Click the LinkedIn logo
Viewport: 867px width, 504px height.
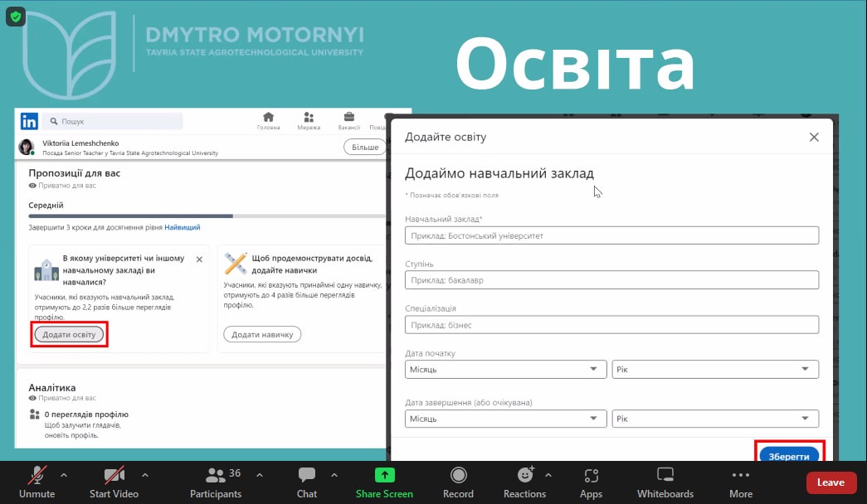tap(29, 121)
